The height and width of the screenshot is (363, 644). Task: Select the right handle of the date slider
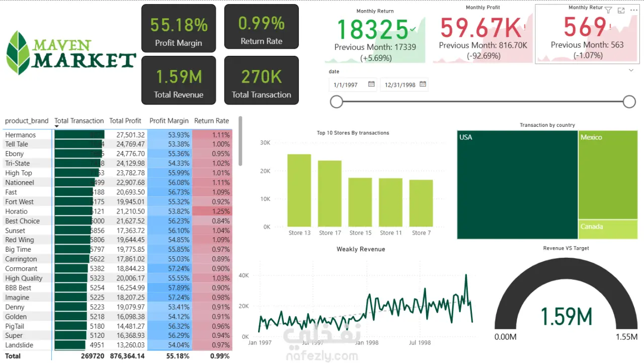pyautogui.click(x=629, y=102)
